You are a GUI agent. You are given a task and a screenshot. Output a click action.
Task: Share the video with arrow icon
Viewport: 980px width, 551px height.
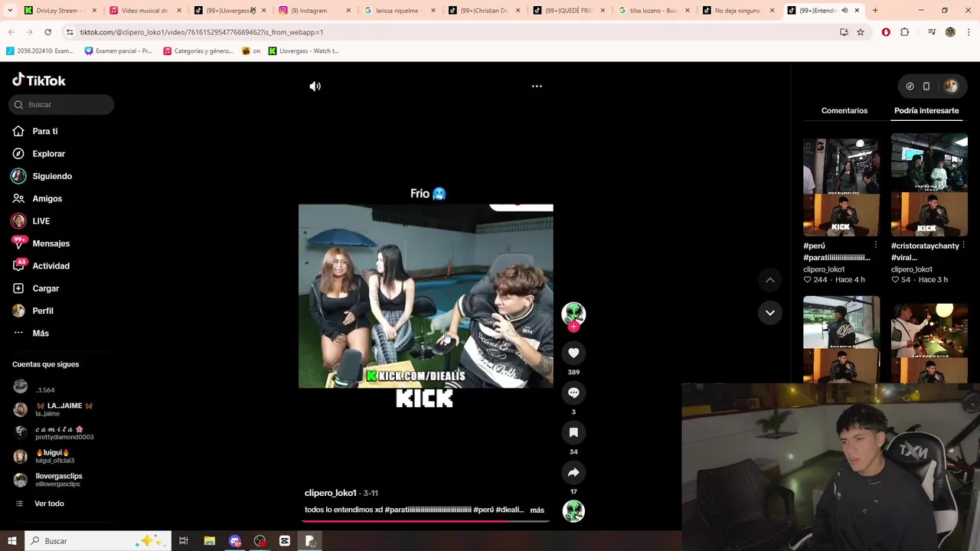573,472
